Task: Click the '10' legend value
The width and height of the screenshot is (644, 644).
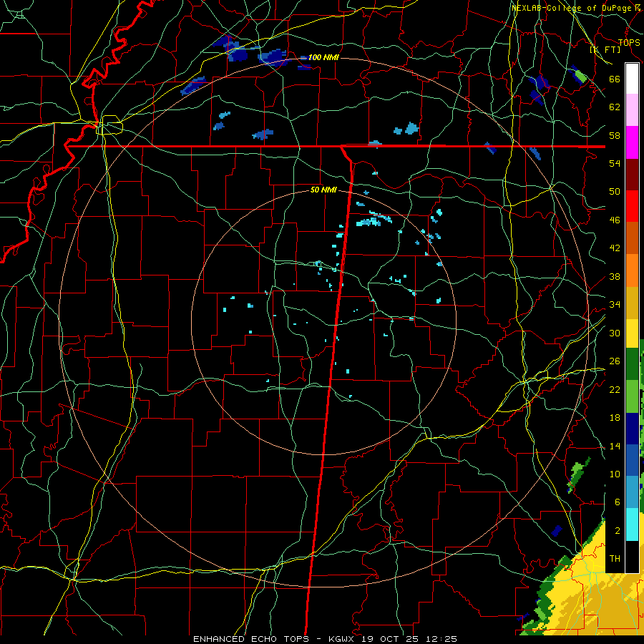Action: pyautogui.click(x=615, y=474)
